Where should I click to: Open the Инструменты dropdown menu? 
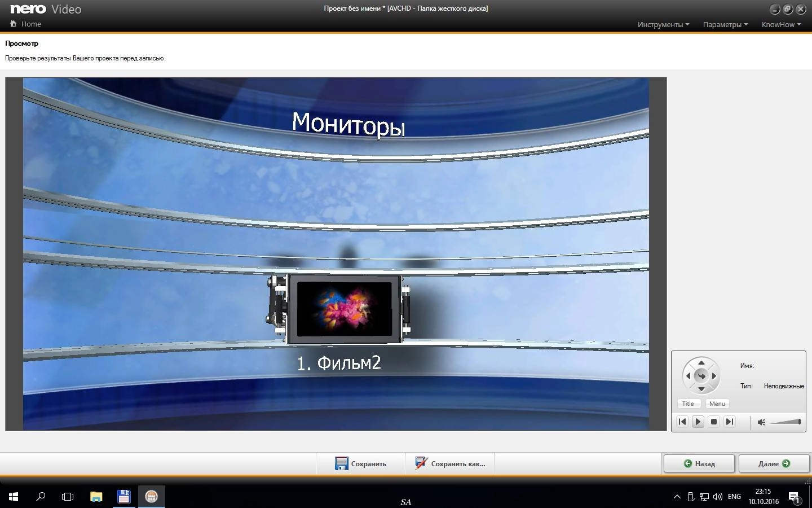(663, 25)
